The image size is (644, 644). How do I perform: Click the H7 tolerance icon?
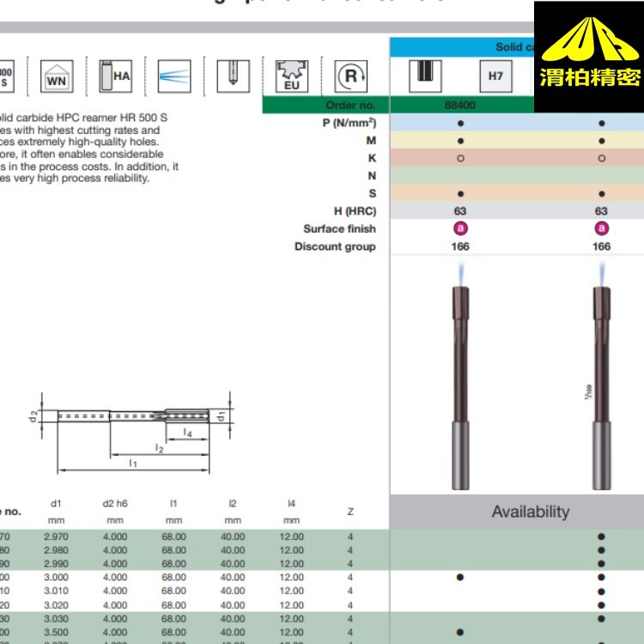(495, 76)
